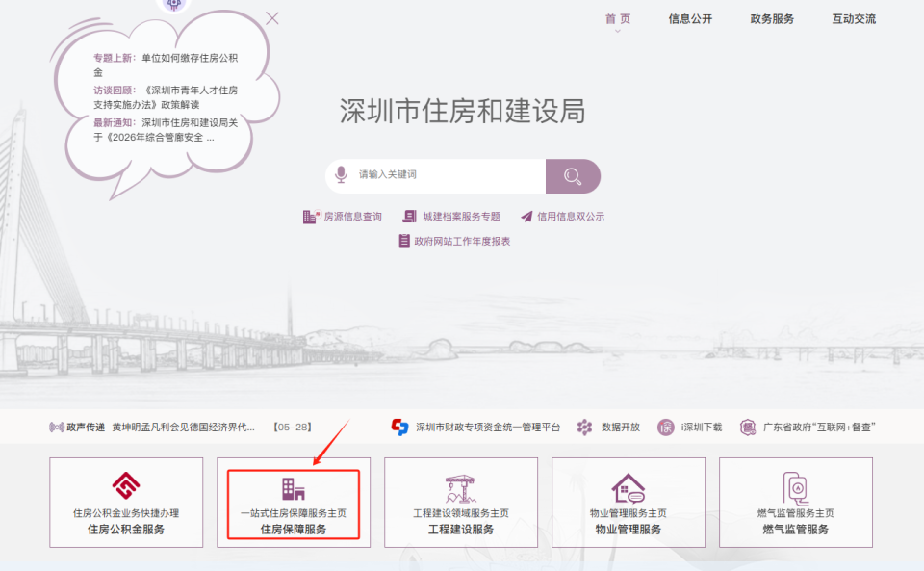Image resolution: width=924 pixels, height=571 pixels.
Task: Click the 房源信息查询 building icon
Action: (x=311, y=217)
